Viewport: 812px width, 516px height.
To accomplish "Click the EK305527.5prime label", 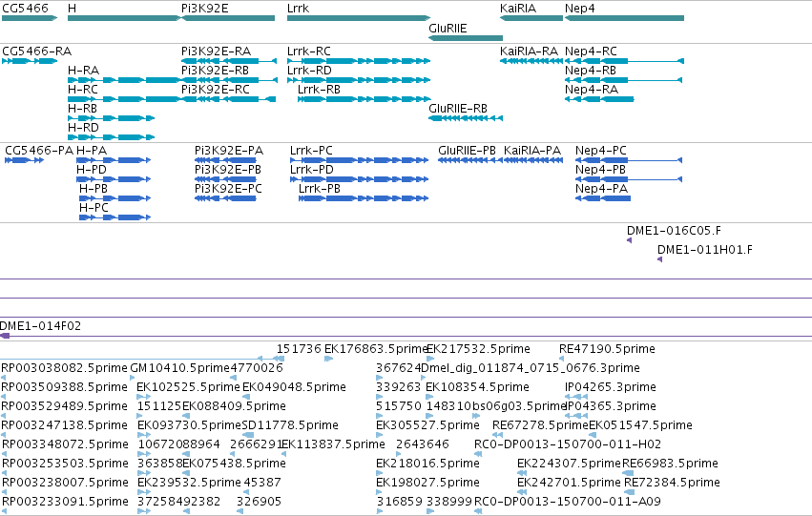I will pos(427,425).
